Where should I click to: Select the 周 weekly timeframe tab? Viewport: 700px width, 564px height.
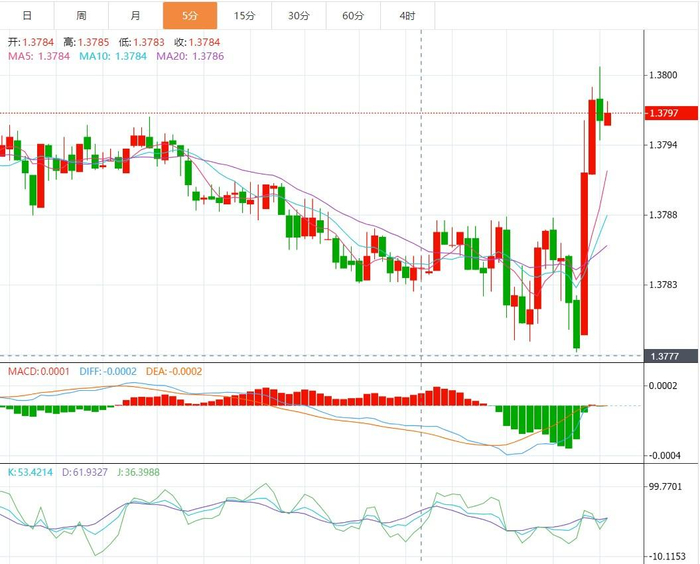[x=81, y=16]
